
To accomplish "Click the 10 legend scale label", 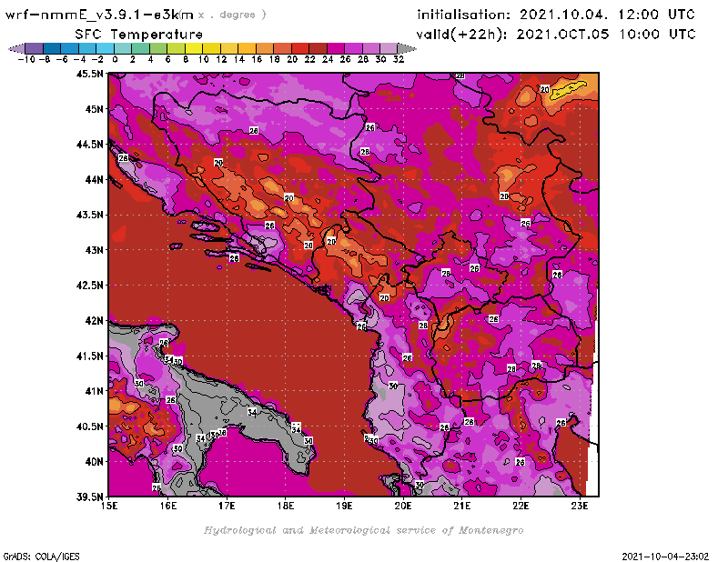I will pyautogui.click(x=203, y=59).
